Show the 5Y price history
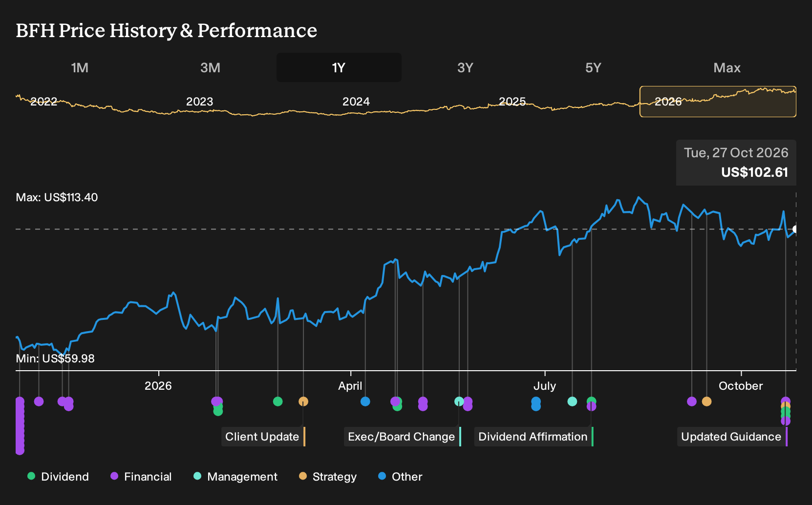 (x=593, y=67)
